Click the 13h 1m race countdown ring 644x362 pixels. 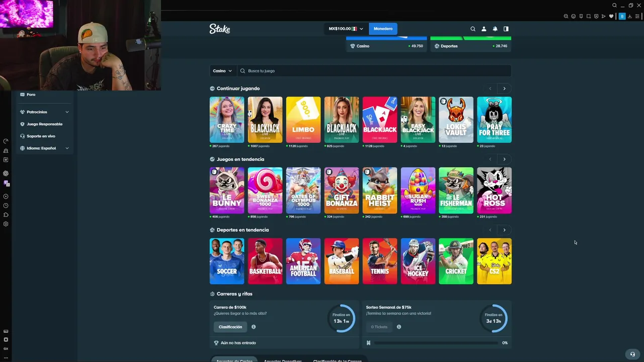click(342, 318)
